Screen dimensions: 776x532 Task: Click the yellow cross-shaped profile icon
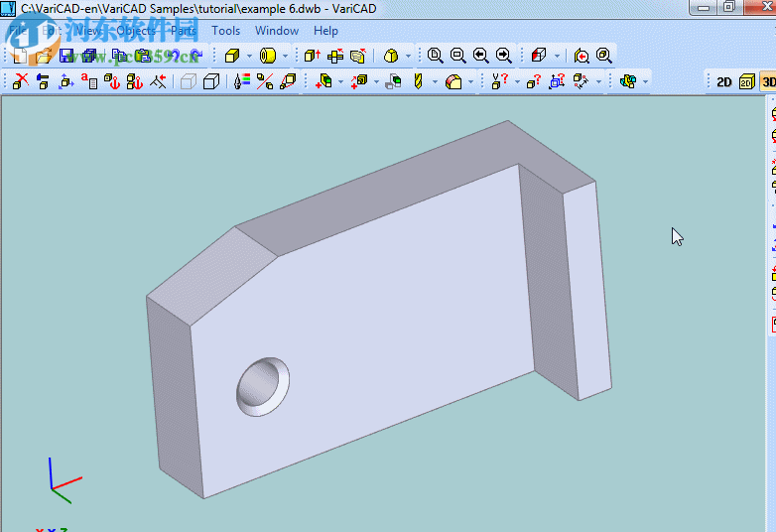pos(335,56)
